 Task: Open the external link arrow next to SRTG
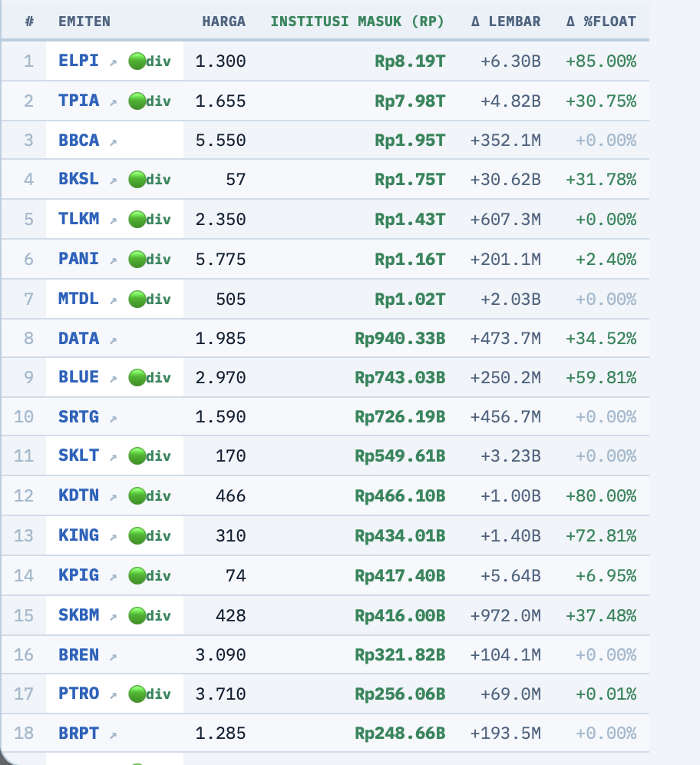[113, 419]
